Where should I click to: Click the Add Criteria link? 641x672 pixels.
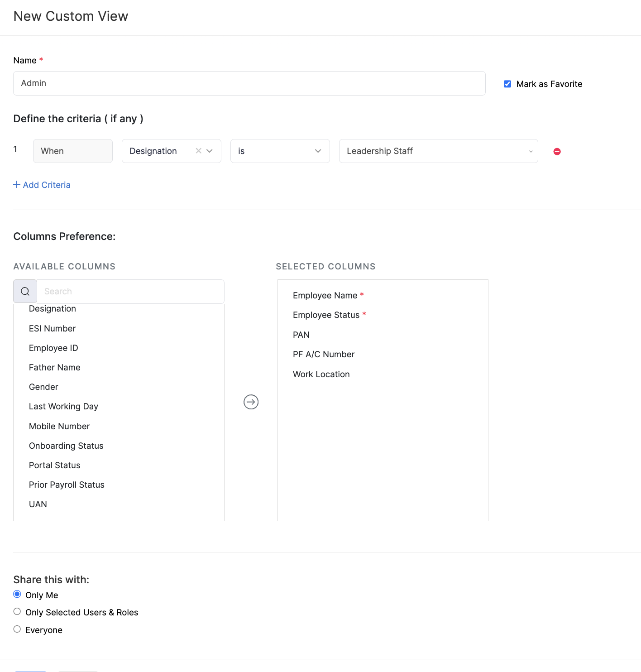click(x=47, y=185)
